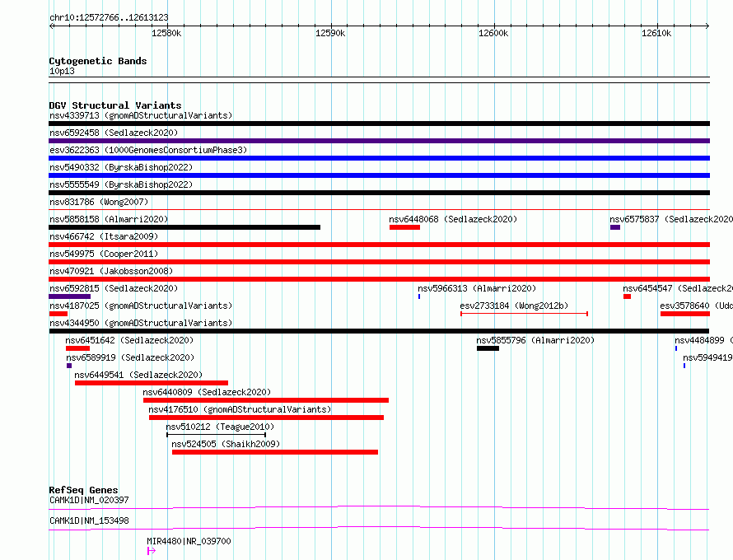The height and width of the screenshot is (560, 733).
Task: Click the CAMK1D NM_153498 magenta gene line
Action: [379, 528]
